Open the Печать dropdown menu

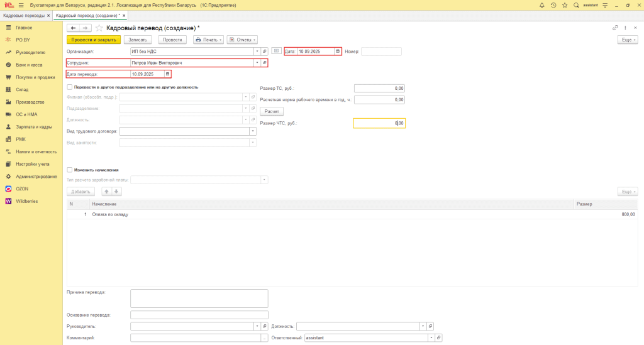pos(209,40)
